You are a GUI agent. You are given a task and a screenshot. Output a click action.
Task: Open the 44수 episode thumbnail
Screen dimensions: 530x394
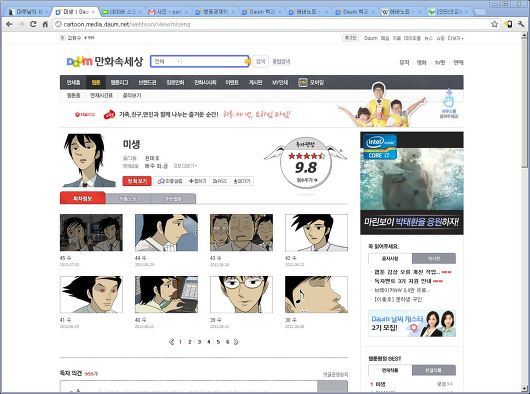coord(166,232)
